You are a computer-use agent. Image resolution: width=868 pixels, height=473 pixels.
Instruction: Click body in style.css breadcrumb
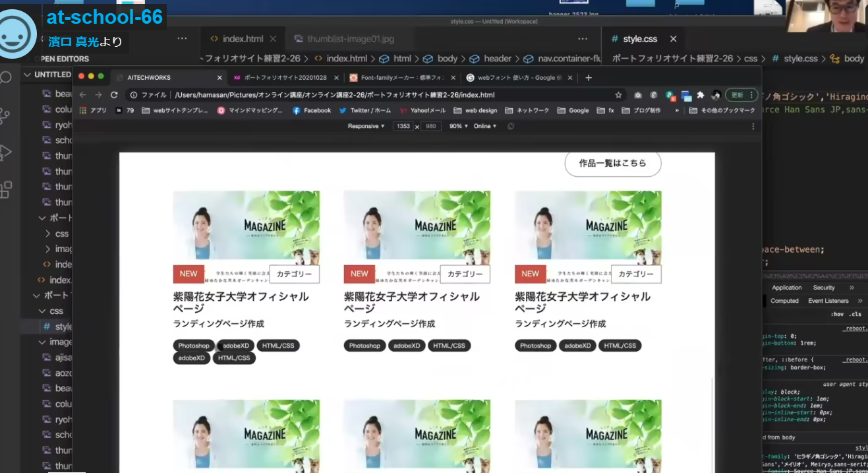coord(854,58)
